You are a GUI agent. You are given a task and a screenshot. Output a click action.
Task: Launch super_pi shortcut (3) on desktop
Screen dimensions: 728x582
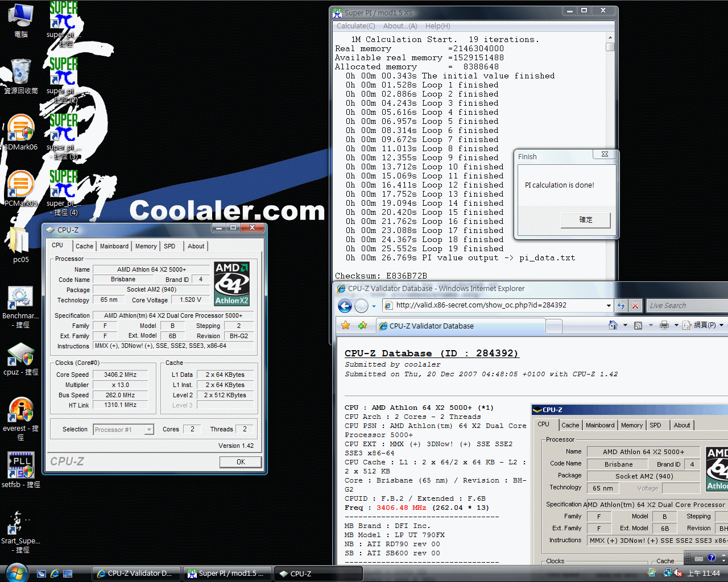pos(63,136)
